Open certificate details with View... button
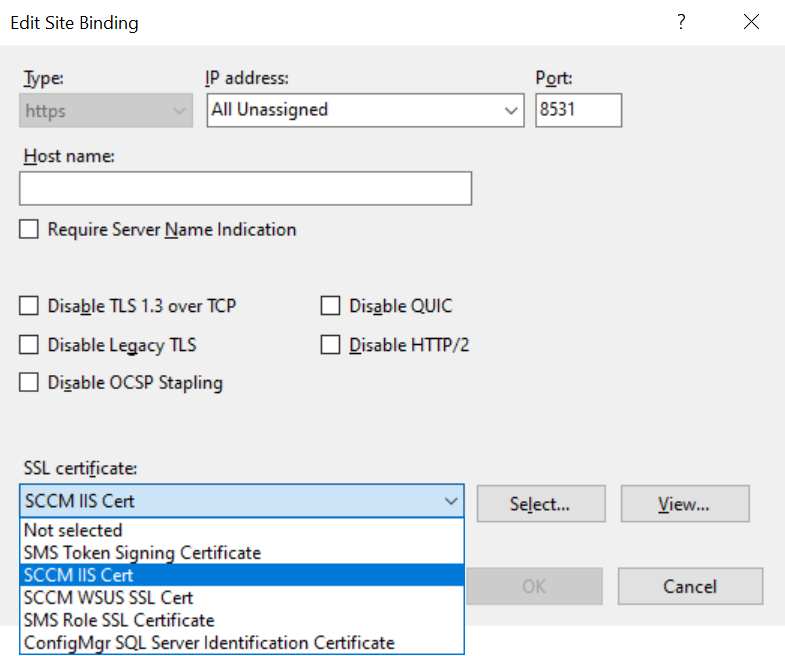The width and height of the screenshot is (785, 656). (x=685, y=504)
